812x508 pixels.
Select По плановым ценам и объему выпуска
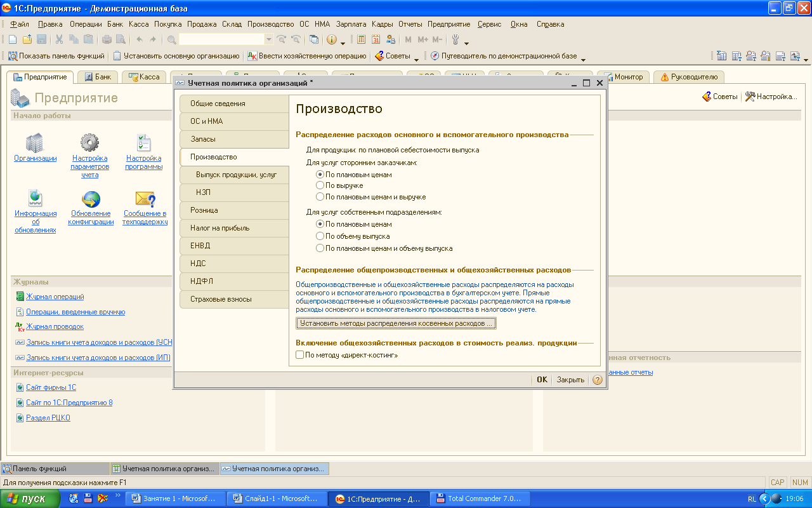point(384,248)
